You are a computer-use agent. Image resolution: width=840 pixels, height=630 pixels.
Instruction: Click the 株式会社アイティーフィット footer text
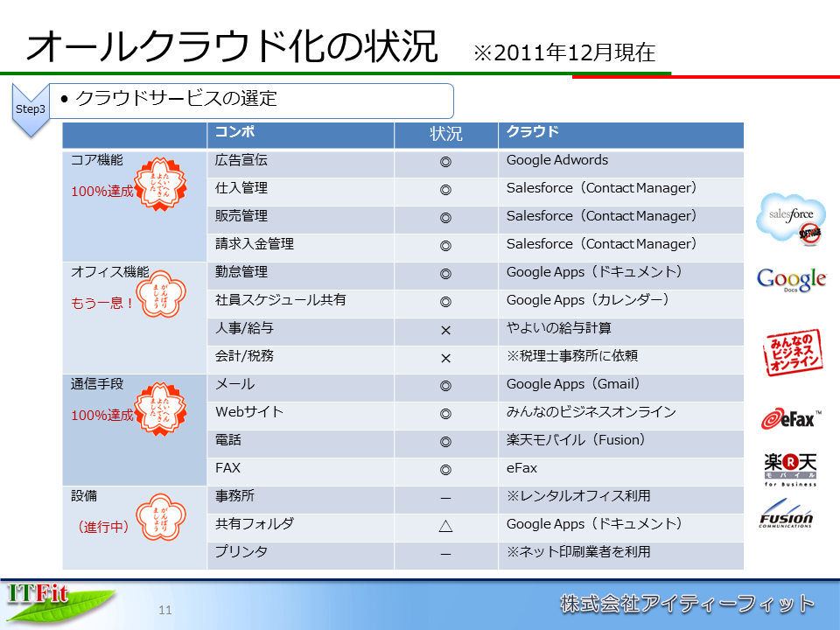[x=688, y=604]
